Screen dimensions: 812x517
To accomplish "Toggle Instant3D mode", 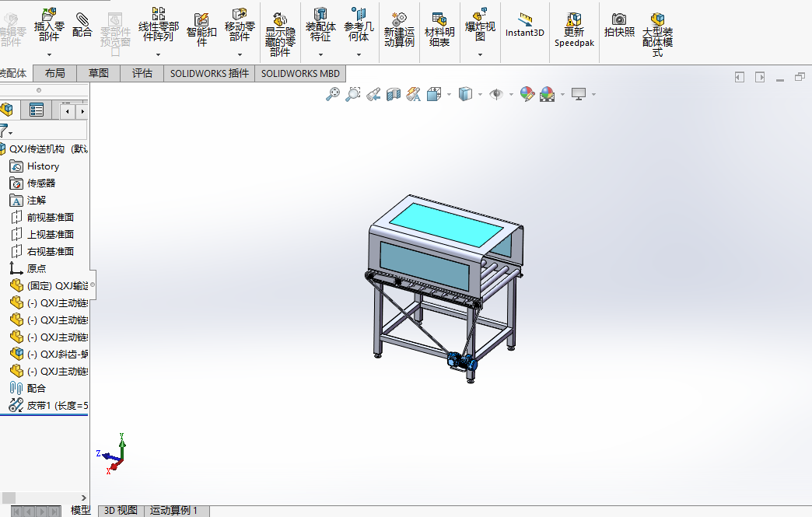I will 524,26.
